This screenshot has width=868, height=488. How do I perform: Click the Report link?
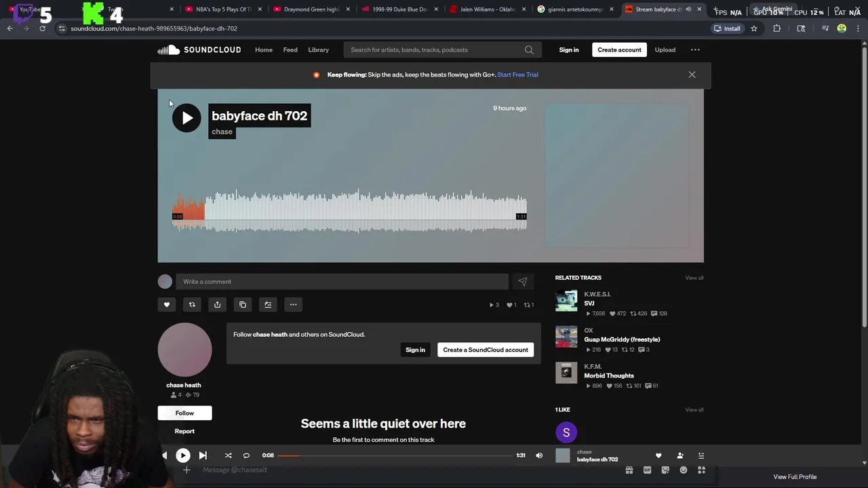point(184,431)
